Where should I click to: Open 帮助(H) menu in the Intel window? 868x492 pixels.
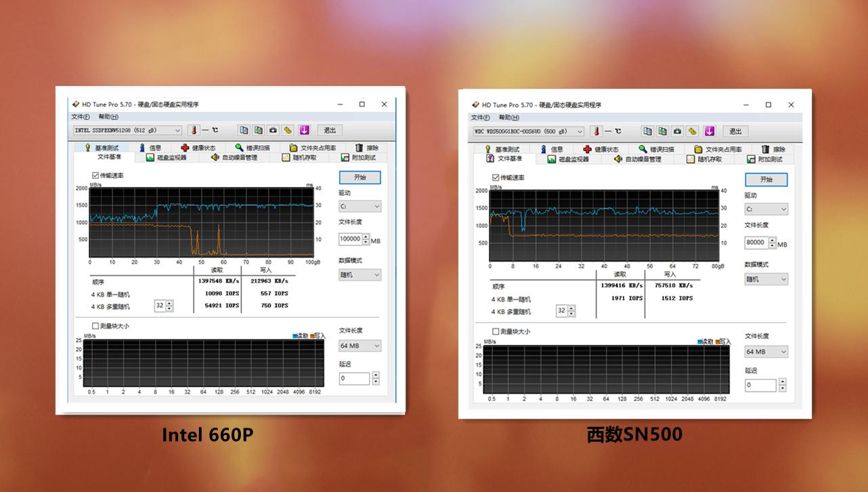pyautogui.click(x=108, y=117)
